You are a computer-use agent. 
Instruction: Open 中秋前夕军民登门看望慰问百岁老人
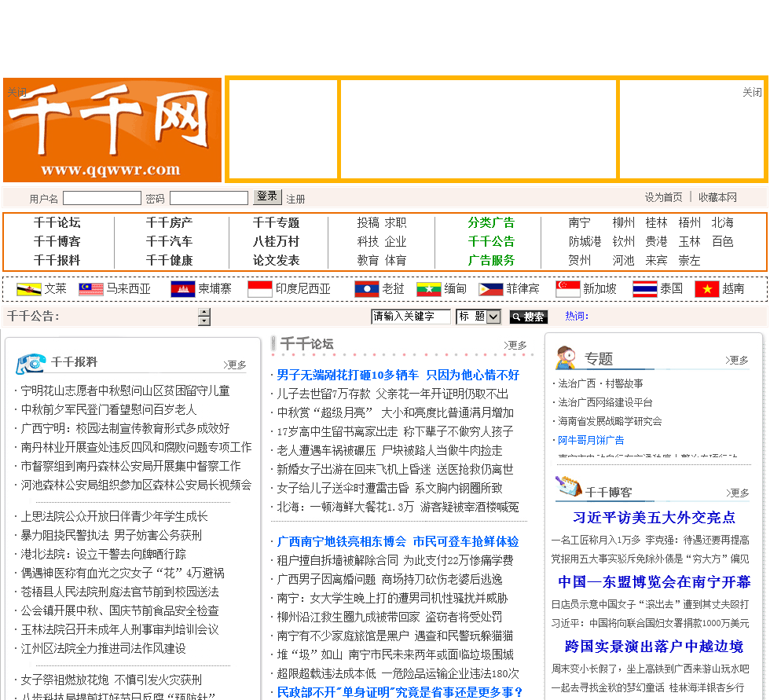coord(108,409)
